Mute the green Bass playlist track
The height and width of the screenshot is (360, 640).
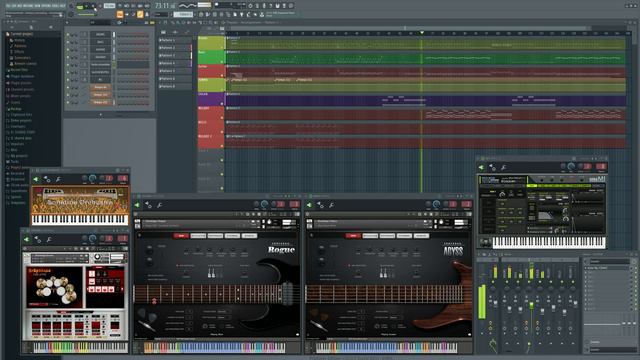[x=222, y=62]
